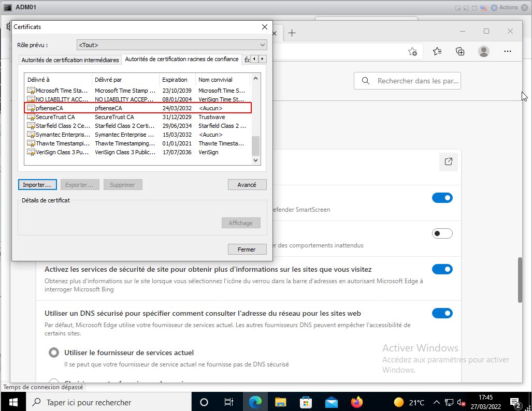
Task: Toggle the site security services switch
Action: pyautogui.click(x=442, y=269)
